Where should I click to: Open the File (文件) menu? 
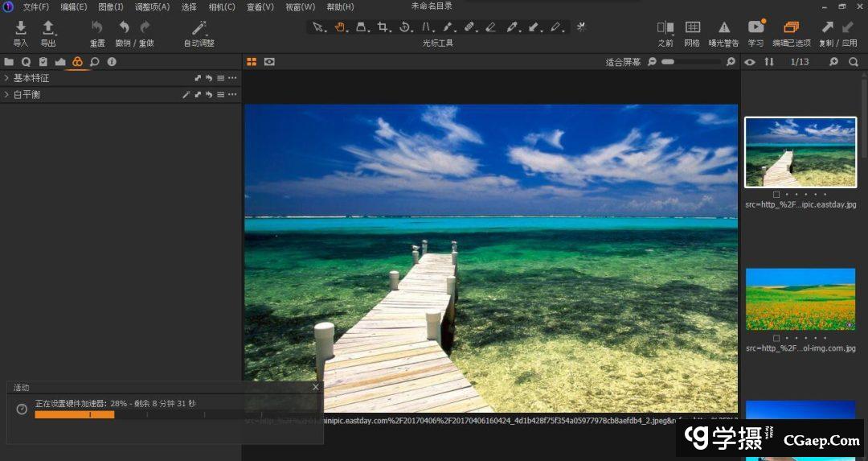point(35,7)
